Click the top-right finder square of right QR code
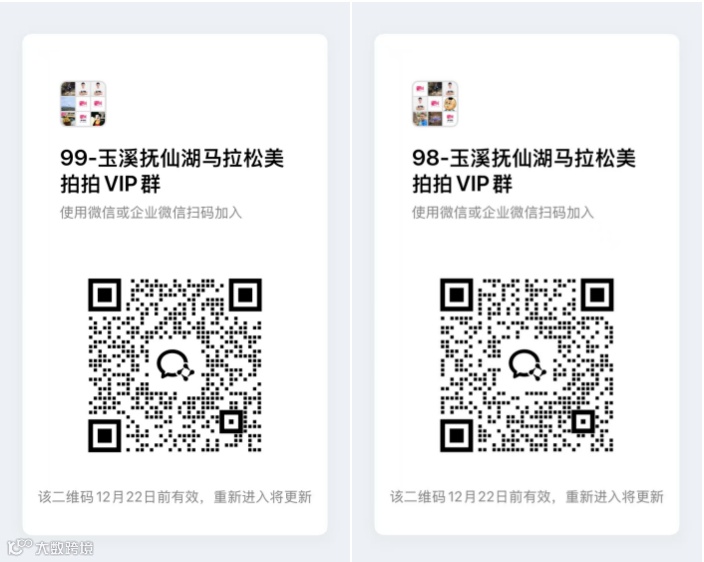The image size is (704, 562). pos(597,295)
